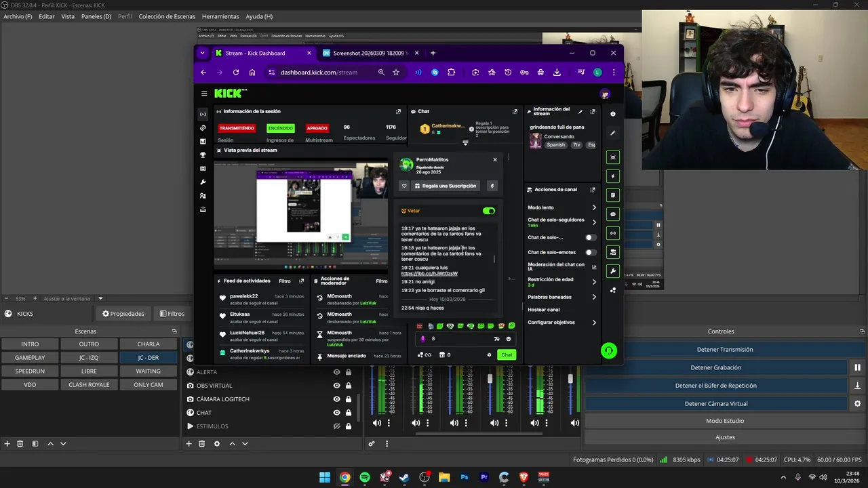Open the emote picker in chat input

508,339
